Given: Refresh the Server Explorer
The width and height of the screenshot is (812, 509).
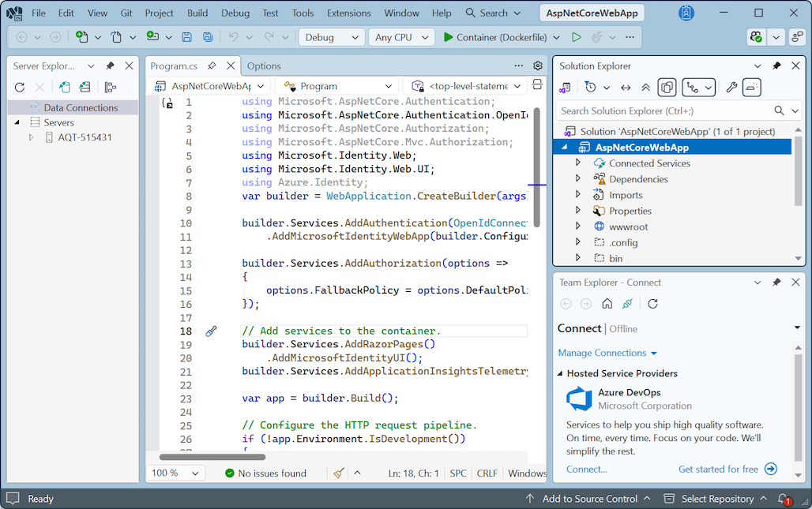Looking at the screenshot, I should click(x=19, y=87).
